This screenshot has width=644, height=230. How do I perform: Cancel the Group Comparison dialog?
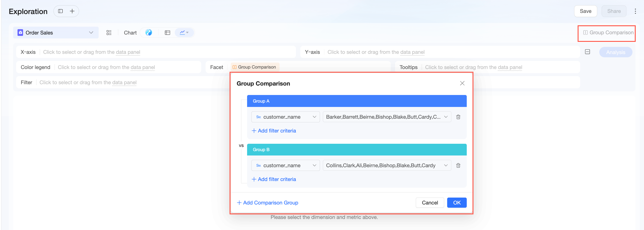430,203
